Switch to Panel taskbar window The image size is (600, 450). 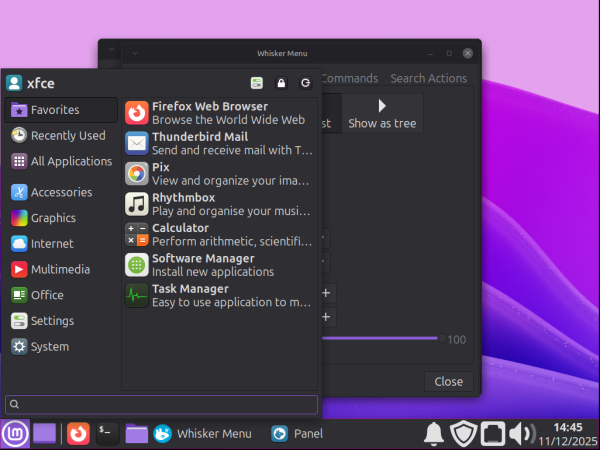coord(297,434)
